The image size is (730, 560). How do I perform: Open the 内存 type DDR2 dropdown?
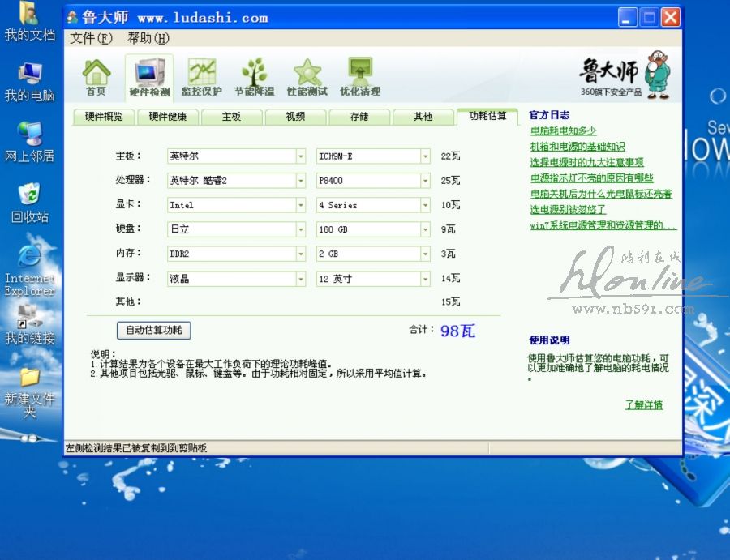pyautogui.click(x=301, y=254)
